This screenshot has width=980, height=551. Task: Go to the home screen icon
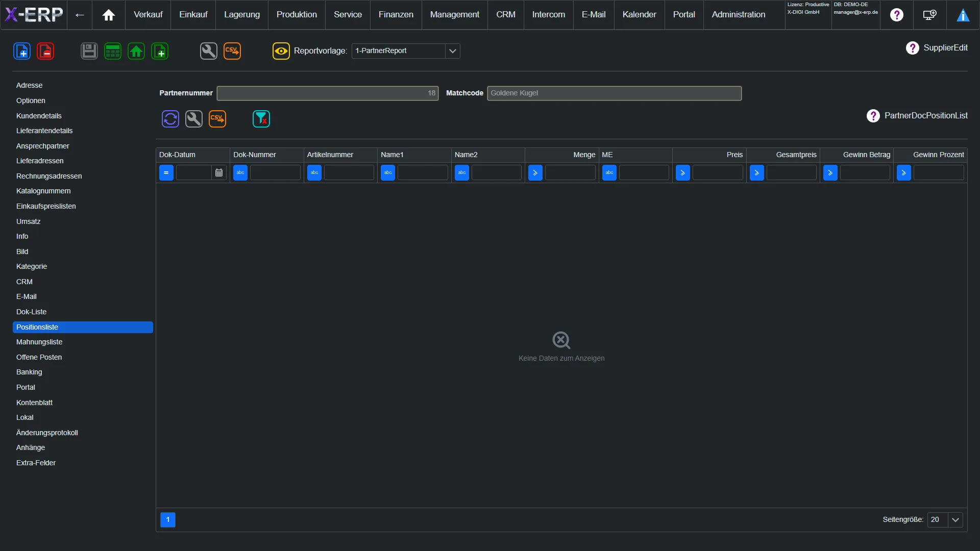click(109, 15)
